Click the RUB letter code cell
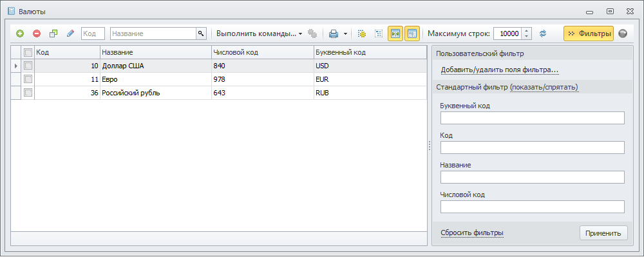The width and height of the screenshot is (644, 257). point(370,93)
